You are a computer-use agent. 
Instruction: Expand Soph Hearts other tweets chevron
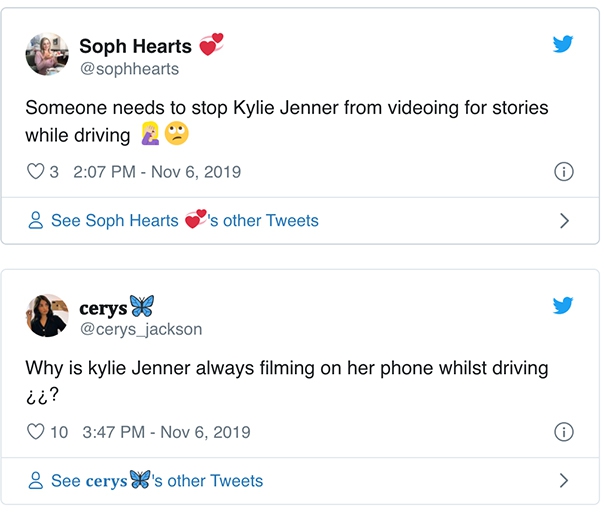click(x=564, y=221)
